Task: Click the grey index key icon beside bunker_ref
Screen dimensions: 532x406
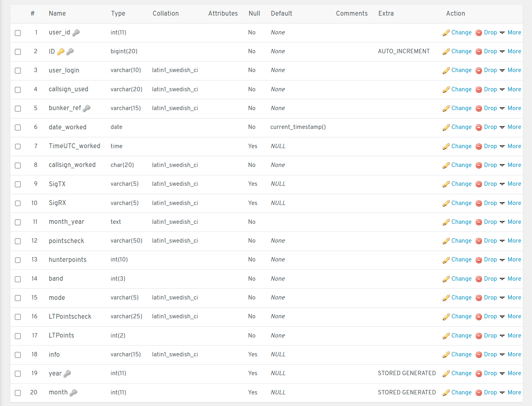Action: tap(86, 109)
